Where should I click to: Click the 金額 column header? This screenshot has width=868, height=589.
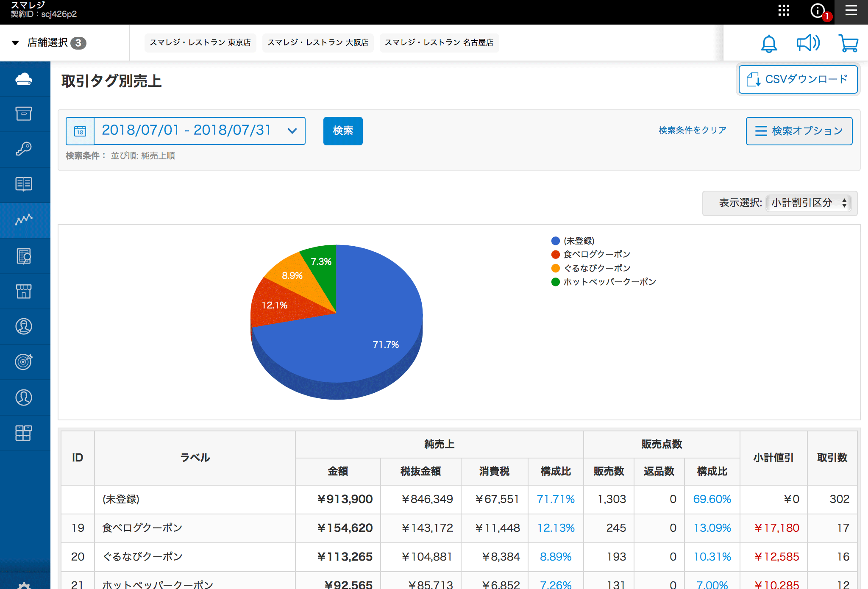338,471
